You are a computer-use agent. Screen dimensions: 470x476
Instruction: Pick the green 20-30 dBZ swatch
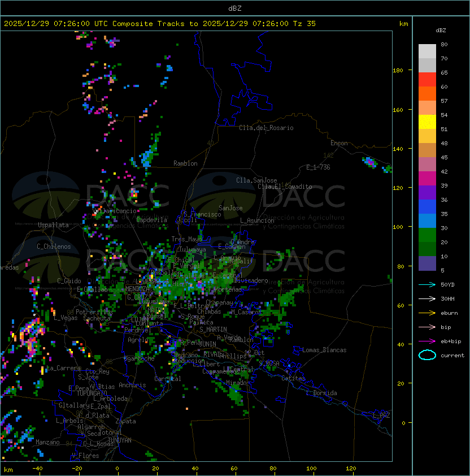point(427,235)
